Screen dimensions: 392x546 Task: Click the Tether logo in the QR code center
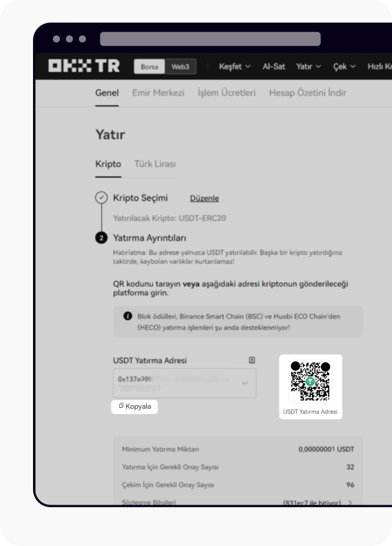coord(310,382)
